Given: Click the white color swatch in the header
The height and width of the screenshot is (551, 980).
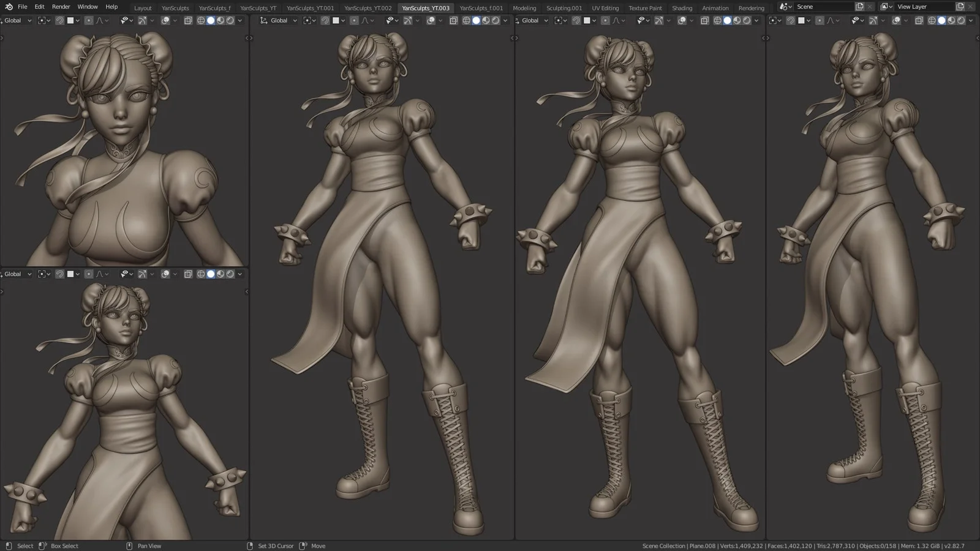Looking at the screenshot, I should point(70,20).
